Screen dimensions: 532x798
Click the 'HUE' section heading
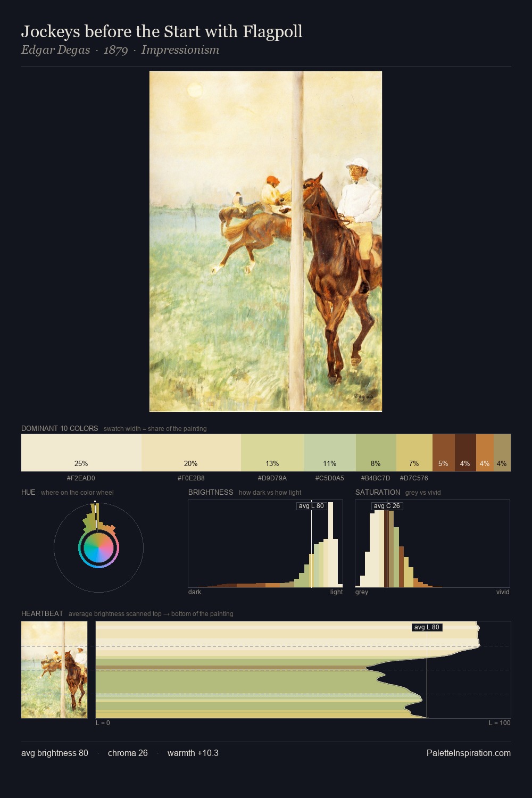click(x=28, y=492)
